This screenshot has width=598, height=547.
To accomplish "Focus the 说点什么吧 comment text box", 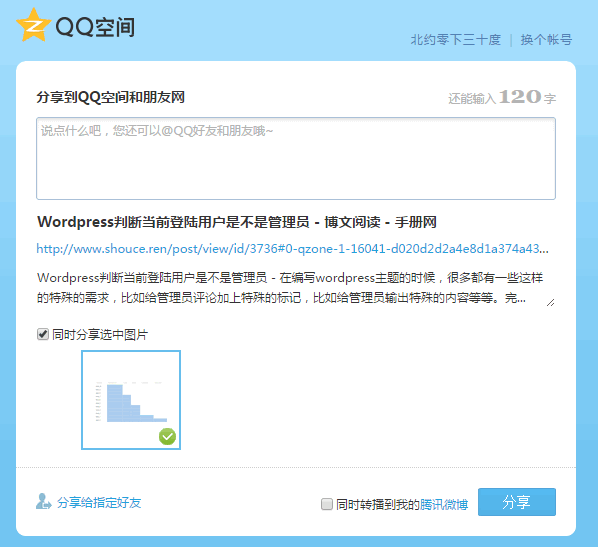I will [x=296, y=158].
